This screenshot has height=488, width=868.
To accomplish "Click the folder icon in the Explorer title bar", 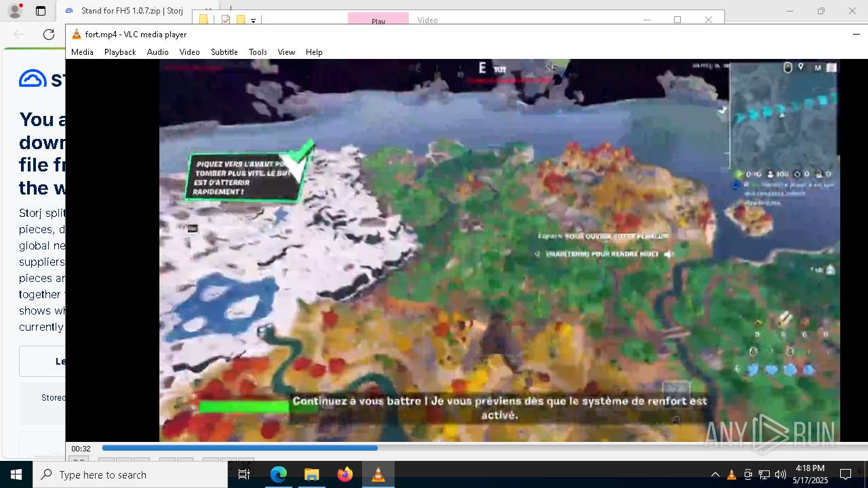I will pyautogui.click(x=203, y=20).
